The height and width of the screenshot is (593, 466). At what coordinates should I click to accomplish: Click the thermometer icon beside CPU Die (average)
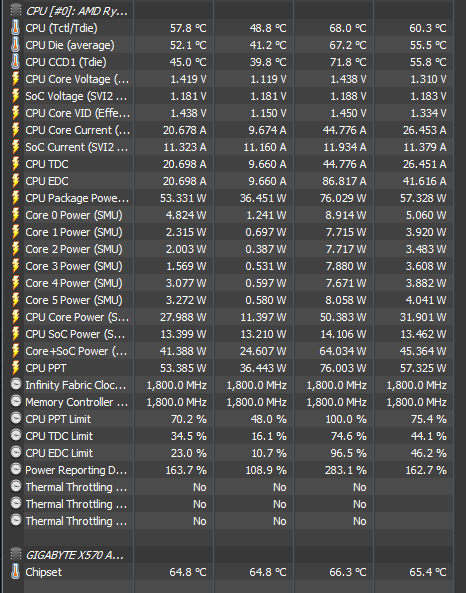[15, 45]
